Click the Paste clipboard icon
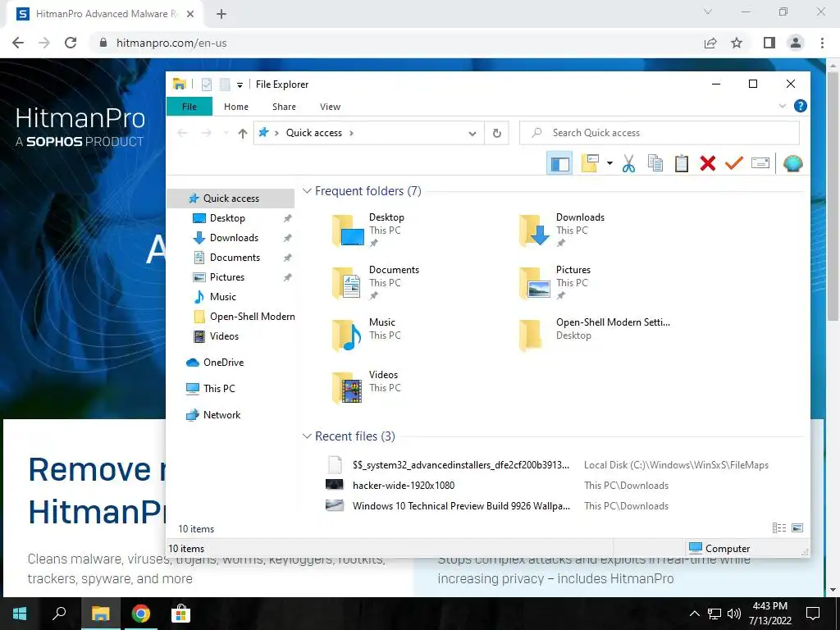840x630 pixels. click(x=682, y=163)
